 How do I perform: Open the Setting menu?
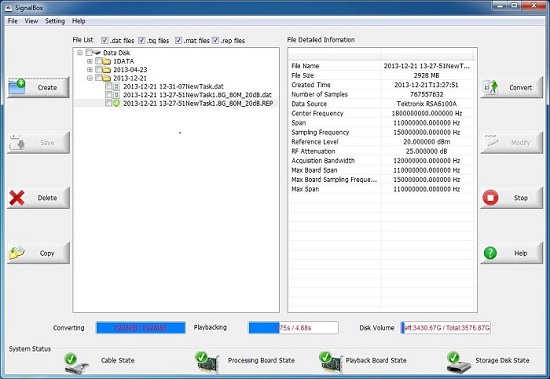(x=55, y=21)
